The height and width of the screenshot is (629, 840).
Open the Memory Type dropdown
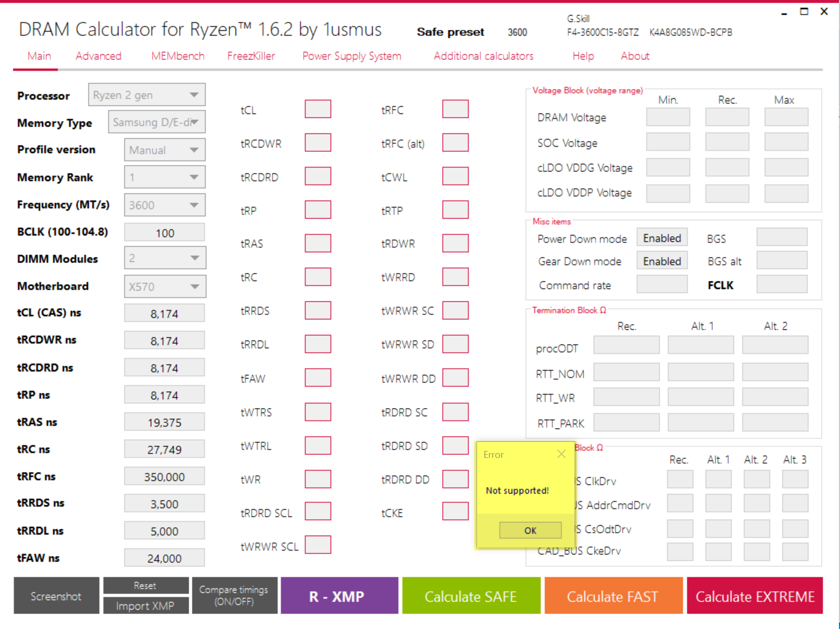click(157, 122)
